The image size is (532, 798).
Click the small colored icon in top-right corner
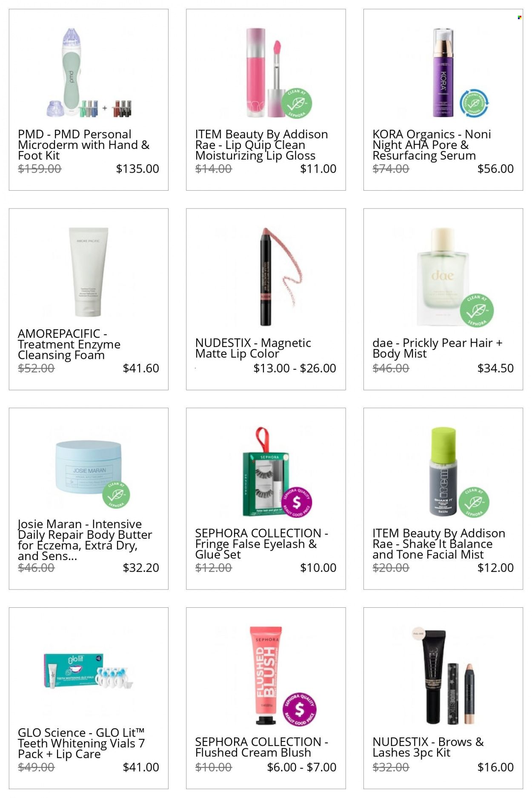tap(520, 17)
